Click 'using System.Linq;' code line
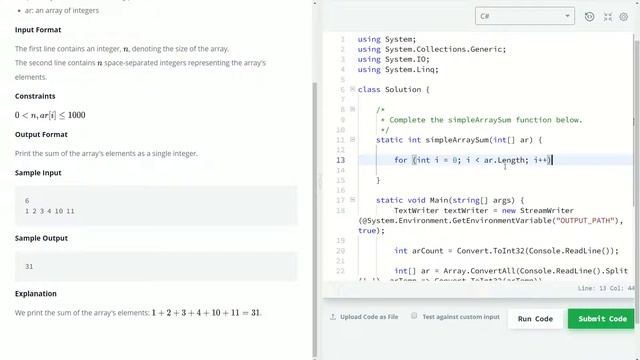The width and height of the screenshot is (640, 360). (398, 69)
